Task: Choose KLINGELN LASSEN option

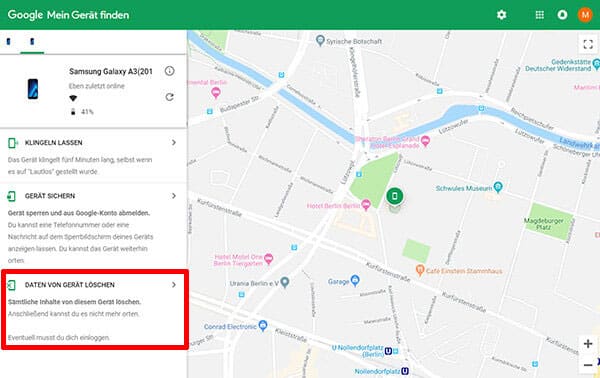Action: pos(54,143)
